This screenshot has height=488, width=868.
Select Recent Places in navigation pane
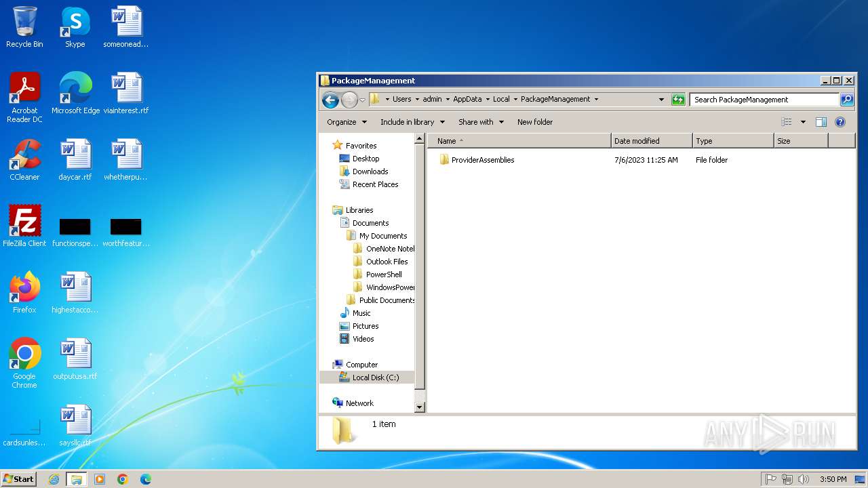click(x=368, y=184)
